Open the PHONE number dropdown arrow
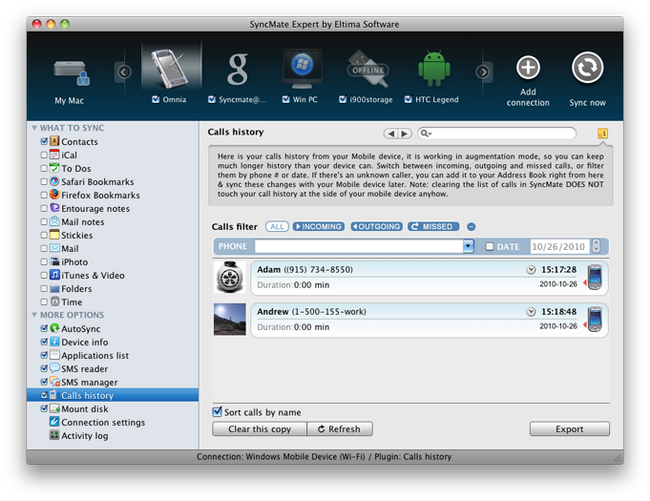The image size is (650, 501). click(x=468, y=246)
